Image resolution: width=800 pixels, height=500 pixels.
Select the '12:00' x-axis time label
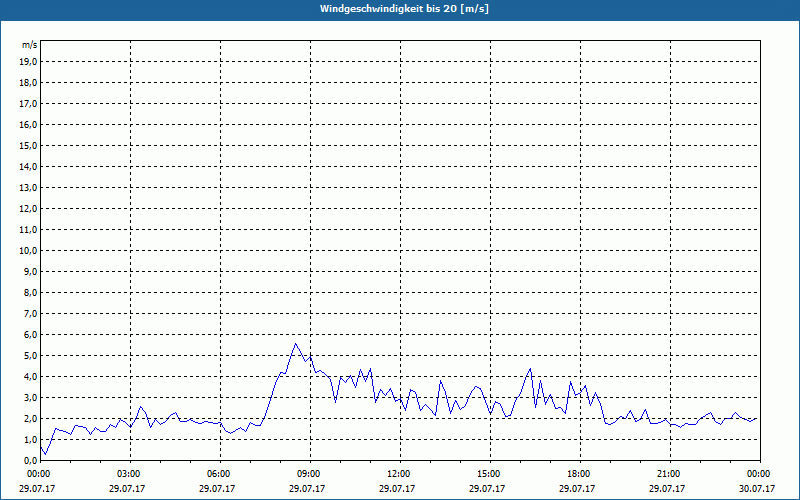400,474
